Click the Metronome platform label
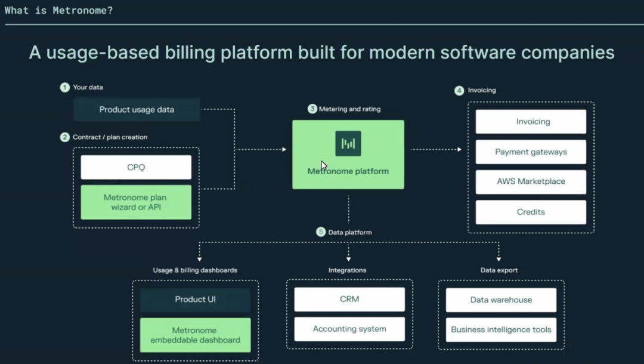Image resolution: width=644 pixels, height=364 pixels. 348,171
